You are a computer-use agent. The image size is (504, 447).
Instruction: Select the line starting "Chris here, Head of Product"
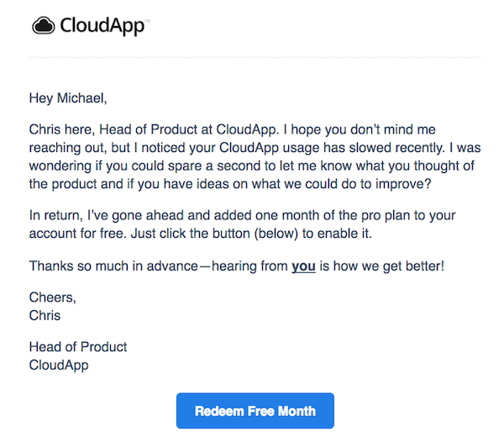232,129
